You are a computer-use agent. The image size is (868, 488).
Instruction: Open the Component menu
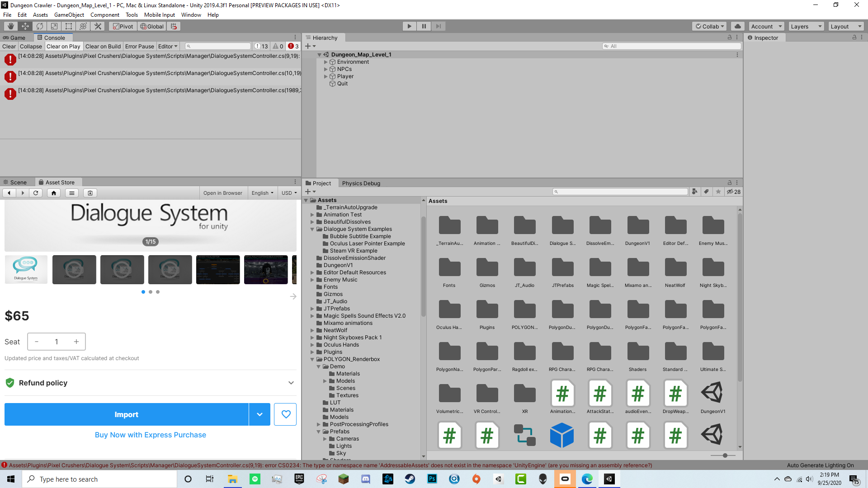105,15
